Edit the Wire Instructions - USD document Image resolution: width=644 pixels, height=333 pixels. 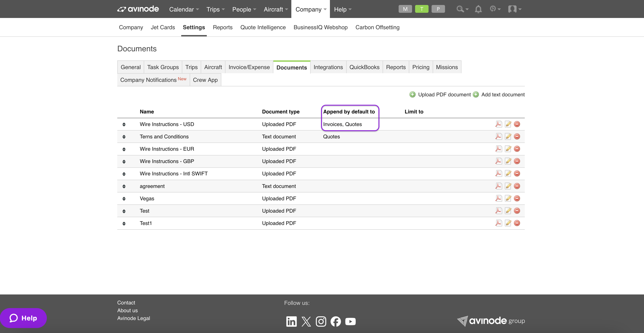click(508, 124)
